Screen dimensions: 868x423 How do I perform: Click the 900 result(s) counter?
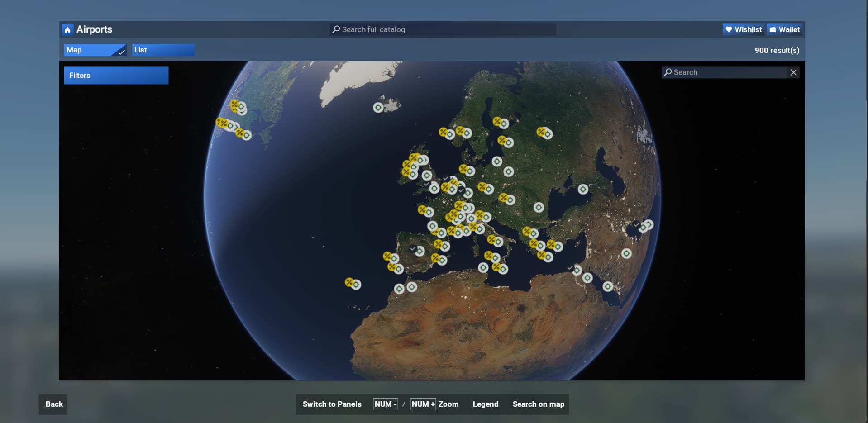(777, 50)
